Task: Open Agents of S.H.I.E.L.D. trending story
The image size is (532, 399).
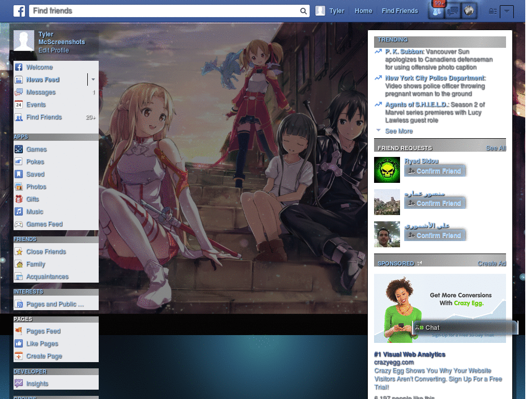Action: pyautogui.click(x=417, y=104)
